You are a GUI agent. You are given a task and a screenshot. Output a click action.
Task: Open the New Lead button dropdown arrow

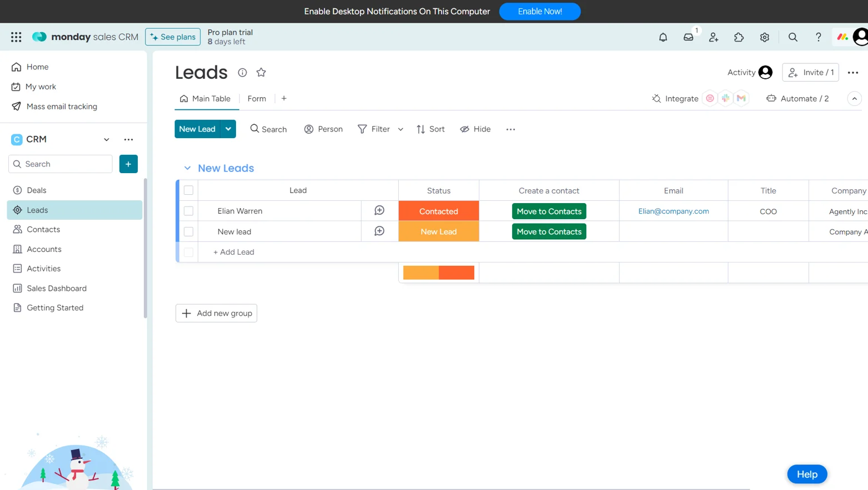[x=228, y=129]
